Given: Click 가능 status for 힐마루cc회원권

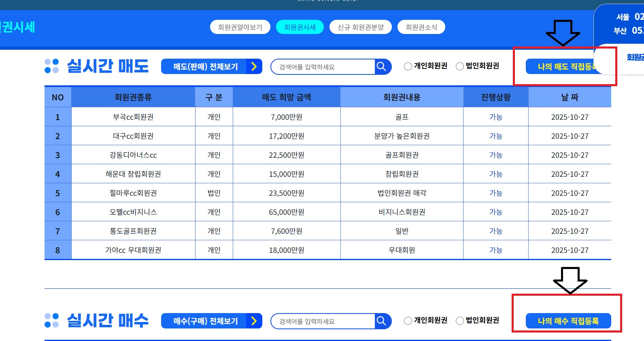Looking at the screenshot, I should click(x=496, y=193).
